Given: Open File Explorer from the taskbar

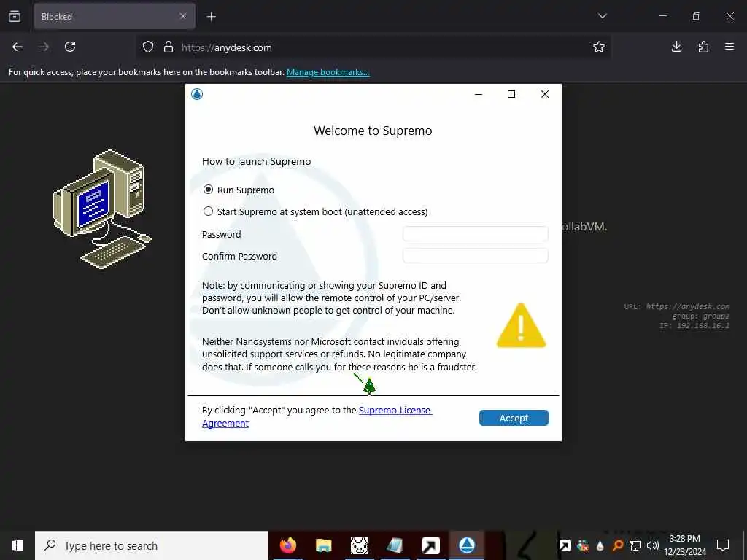Looking at the screenshot, I should click(x=323, y=545).
